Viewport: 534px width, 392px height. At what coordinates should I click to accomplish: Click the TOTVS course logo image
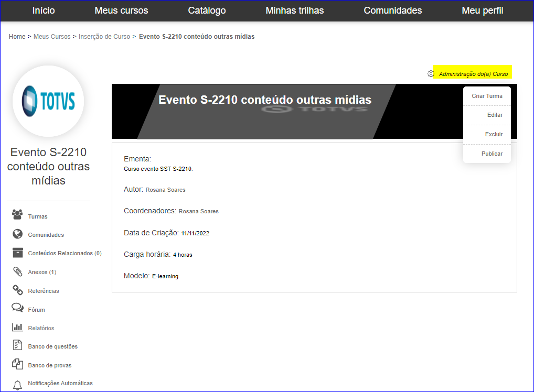coord(48,101)
